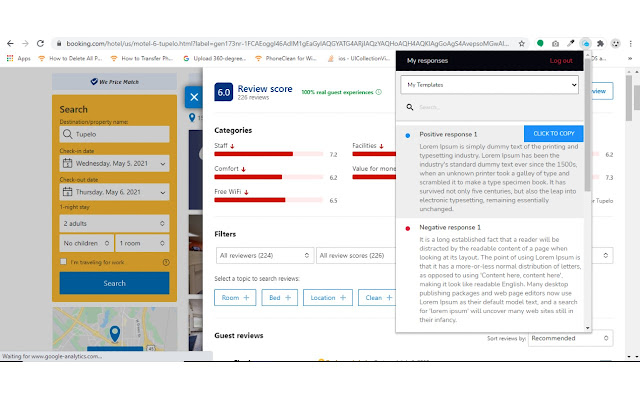This screenshot has height=400, width=640.
Task: Tick the I'm traveling for work checkbox
Action: click(x=63, y=262)
